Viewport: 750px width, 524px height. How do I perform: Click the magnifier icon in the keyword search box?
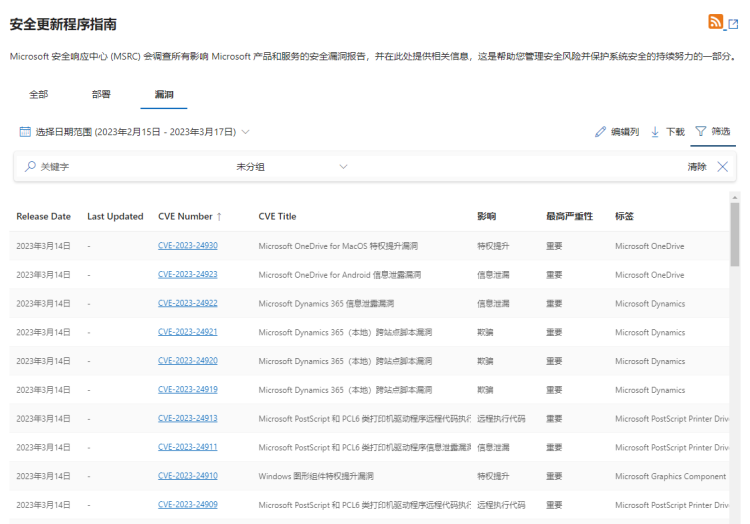[x=30, y=167]
